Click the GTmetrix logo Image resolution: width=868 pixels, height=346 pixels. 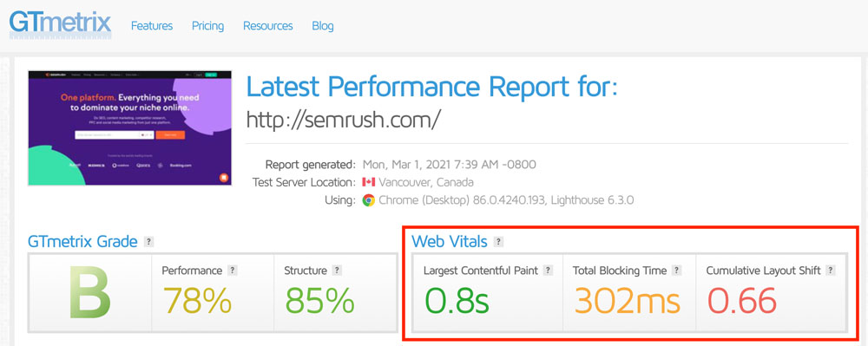click(x=60, y=25)
